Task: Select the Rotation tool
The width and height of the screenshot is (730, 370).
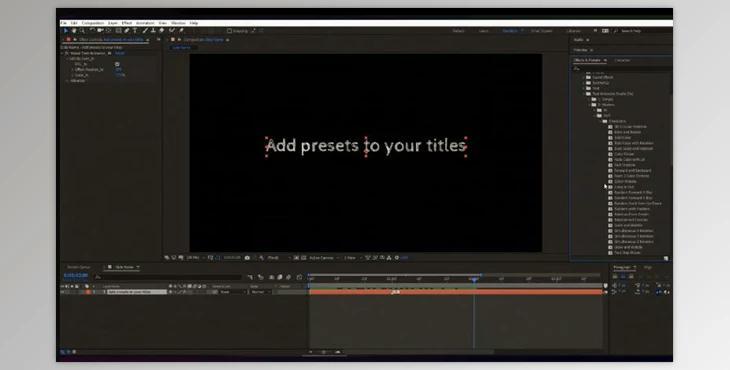Action: pos(92,31)
